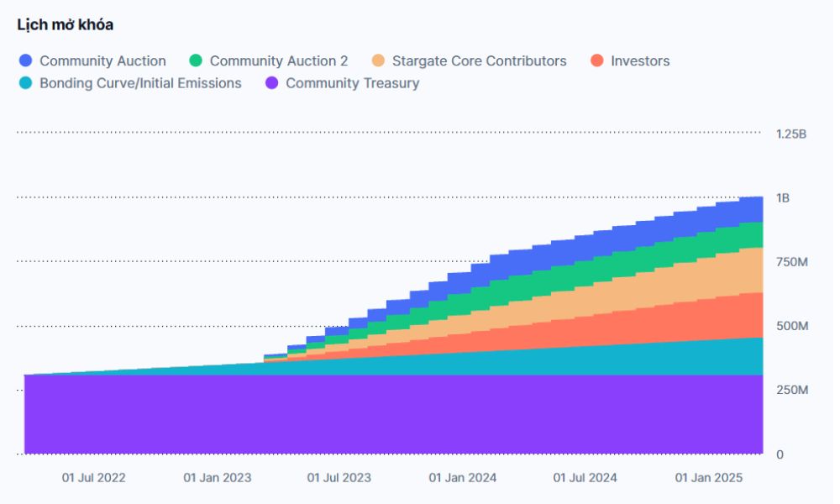Click the purple Community Treasury legend dot
The height and width of the screenshot is (504, 840).
(271, 83)
